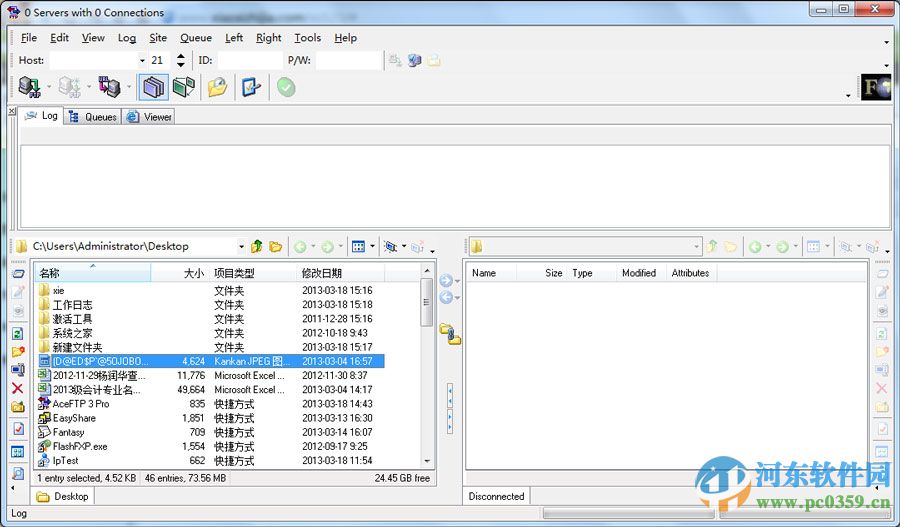Open the Queue menu
The height and width of the screenshot is (527, 900).
pos(196,38)
